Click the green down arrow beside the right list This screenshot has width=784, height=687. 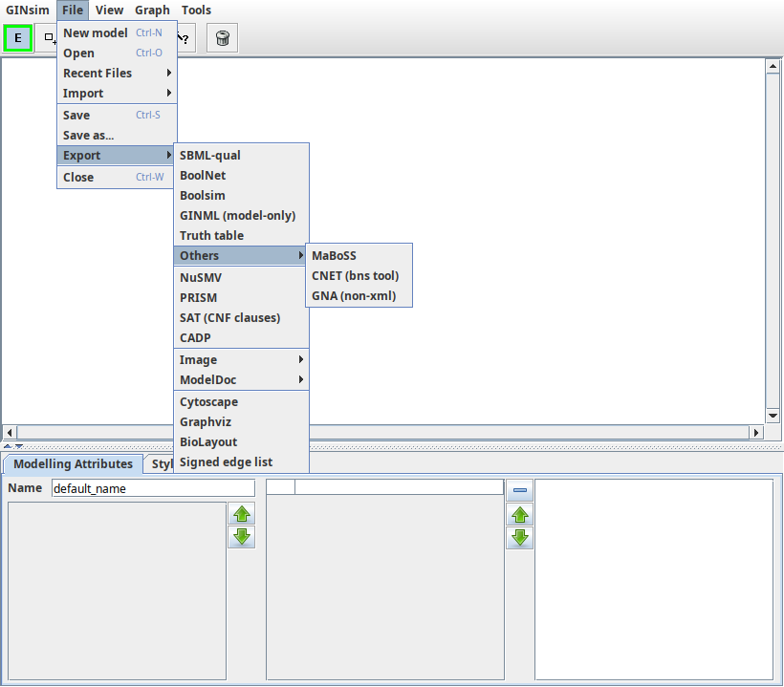coord(519,537)
